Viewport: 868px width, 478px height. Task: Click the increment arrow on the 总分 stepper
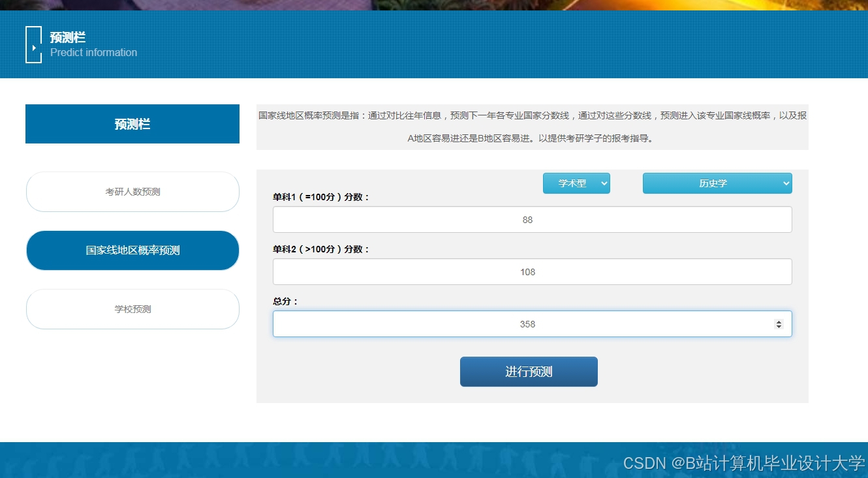click(x=780, y=320)
